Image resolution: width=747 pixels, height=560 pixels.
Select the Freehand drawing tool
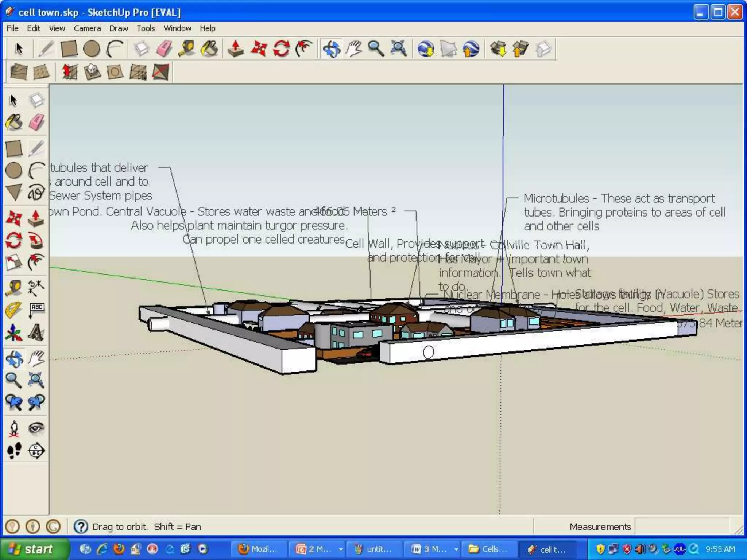click(36, 192)
